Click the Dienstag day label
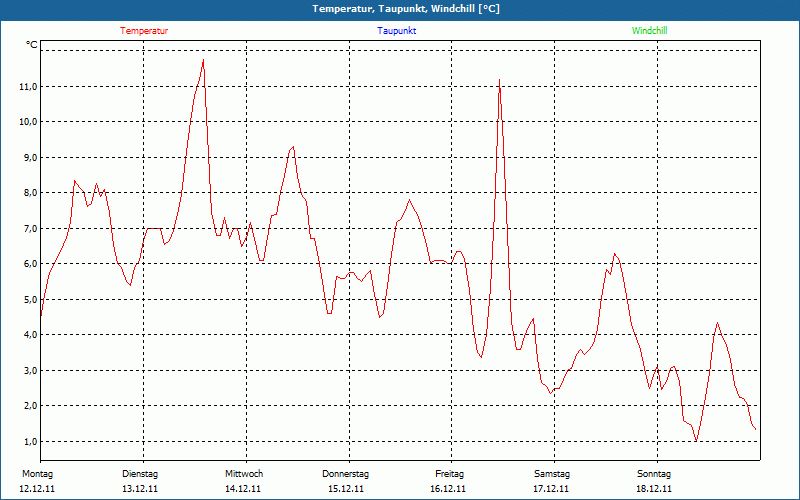800x500 pixels. tap(140, 474)
